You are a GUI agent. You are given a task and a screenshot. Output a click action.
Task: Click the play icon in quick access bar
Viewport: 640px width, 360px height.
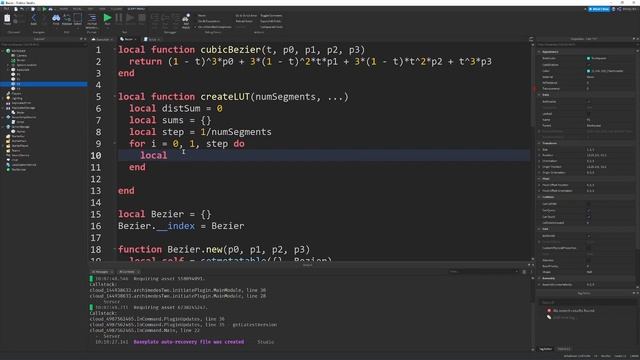pyautogui.click(x=45, y=9)
